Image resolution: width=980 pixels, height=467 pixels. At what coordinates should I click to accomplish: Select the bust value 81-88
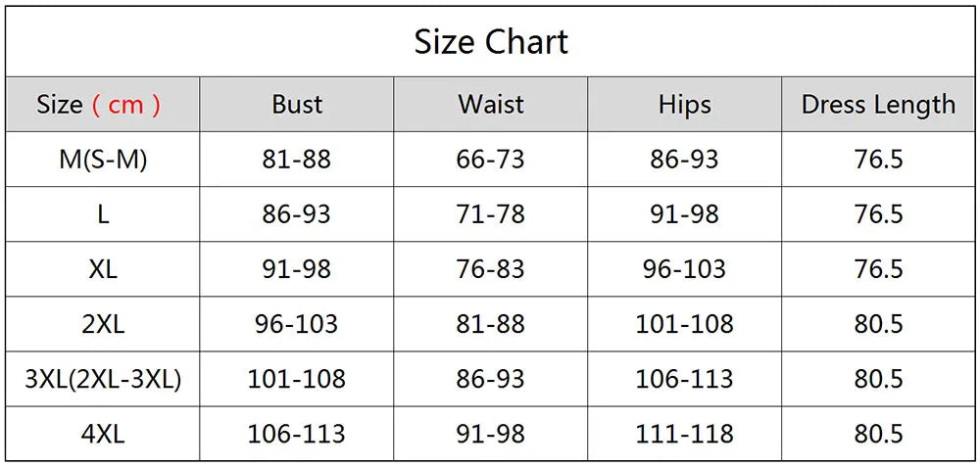coord(297,160)
